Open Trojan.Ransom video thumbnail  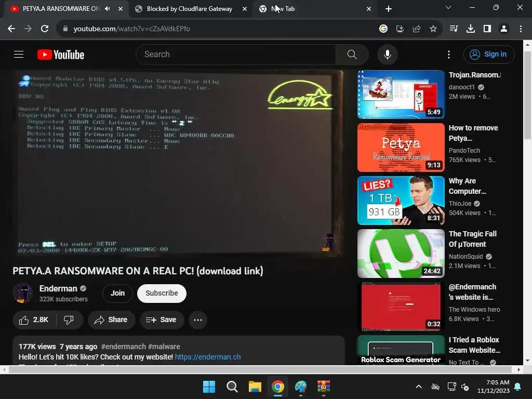click(401, 95)
